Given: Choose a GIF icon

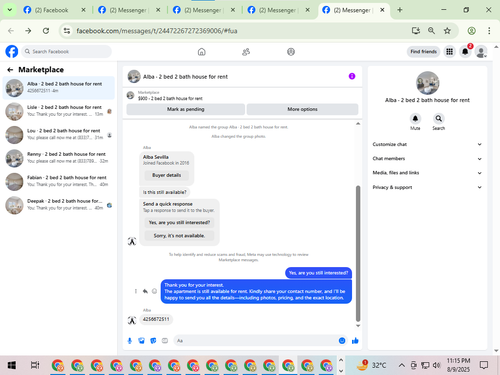Looking at the screenshot, I should pos(165,340).
